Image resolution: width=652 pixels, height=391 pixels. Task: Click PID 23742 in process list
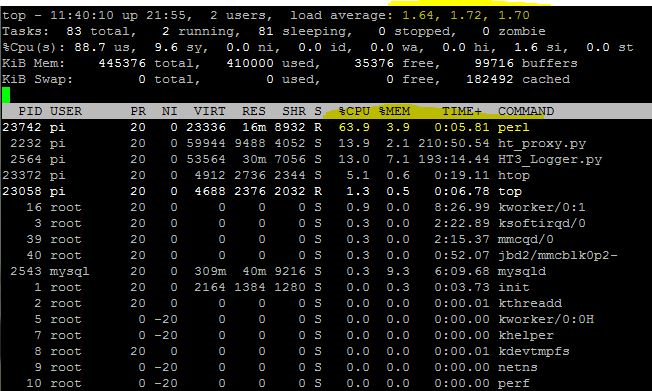click(x=22, y=127)
